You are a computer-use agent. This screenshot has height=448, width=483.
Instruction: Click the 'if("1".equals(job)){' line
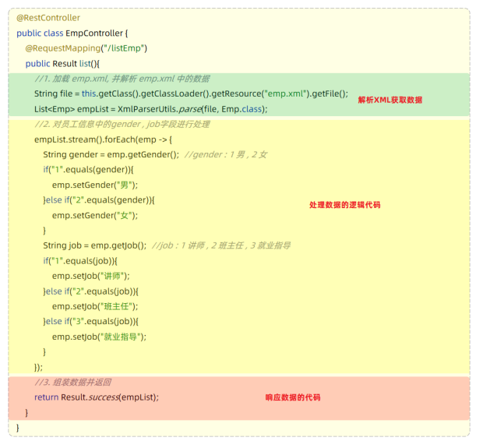[x=80, y=261]
